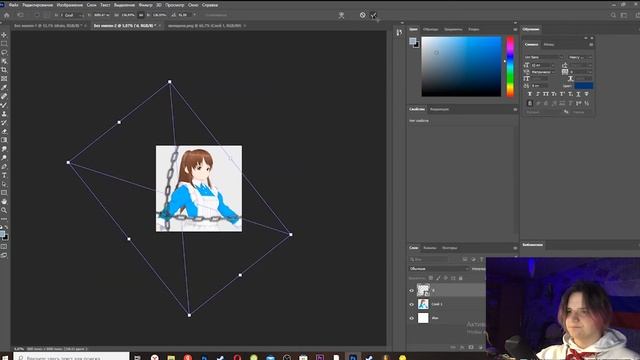Click the pixel layer filter icon
The image size is (640, 360).
[465, 259]
